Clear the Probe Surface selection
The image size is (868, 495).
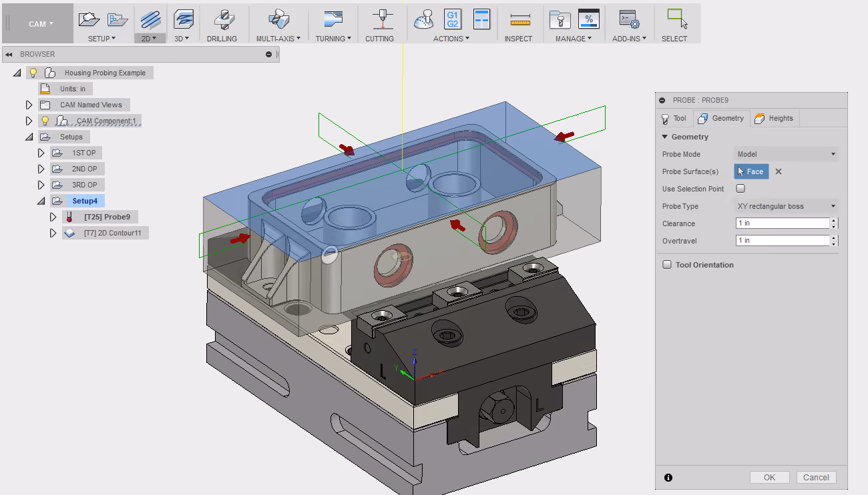[778, 171]
